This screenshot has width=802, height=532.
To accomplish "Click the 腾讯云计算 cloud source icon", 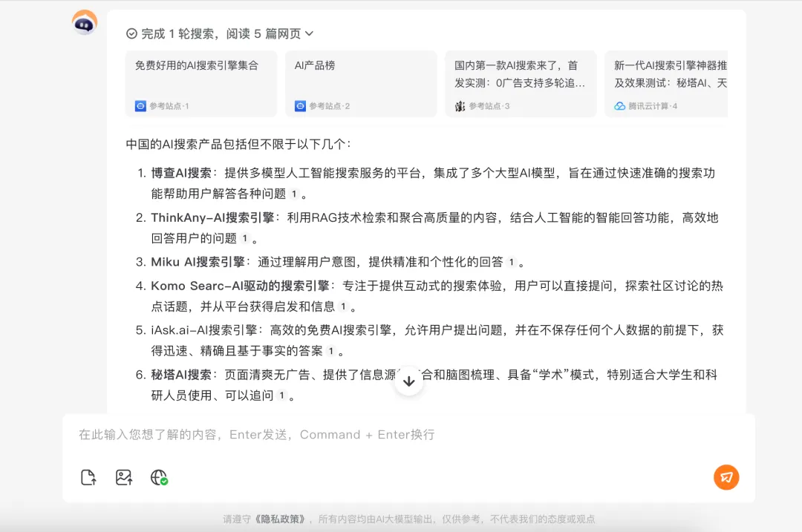I will 619,106.
